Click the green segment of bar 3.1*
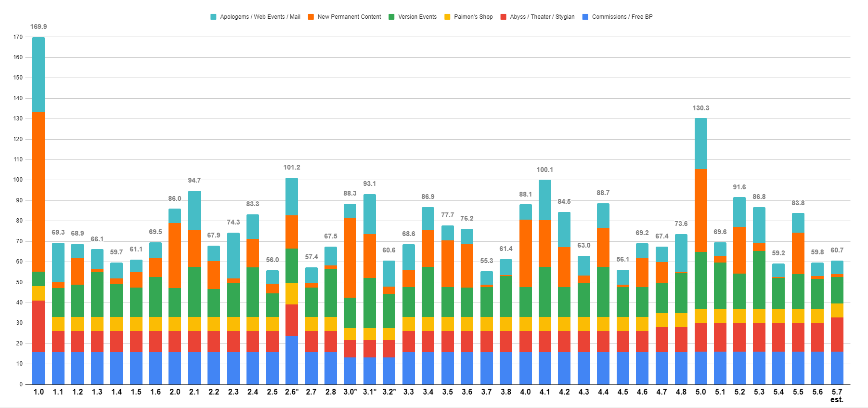 (x=370, y=303)
